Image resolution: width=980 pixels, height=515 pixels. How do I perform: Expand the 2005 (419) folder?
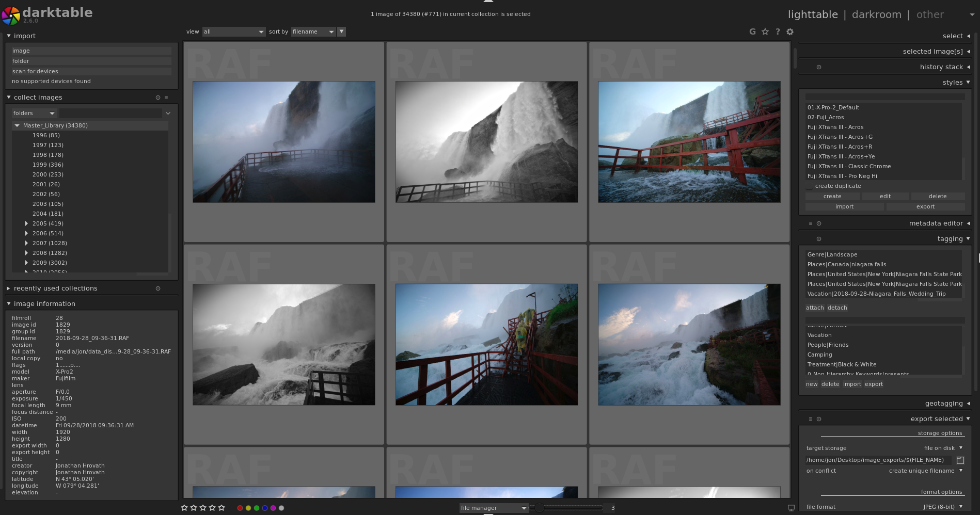26,223
